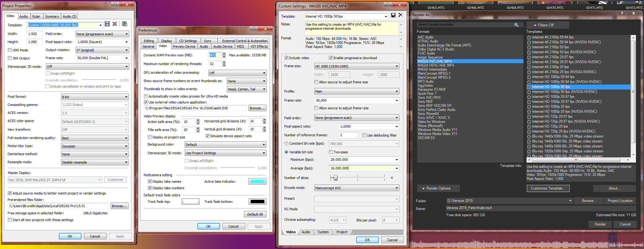The height and width of the screenshot is (249, 644).
Task: Expand the Render Options section
Action: (438, 188)
